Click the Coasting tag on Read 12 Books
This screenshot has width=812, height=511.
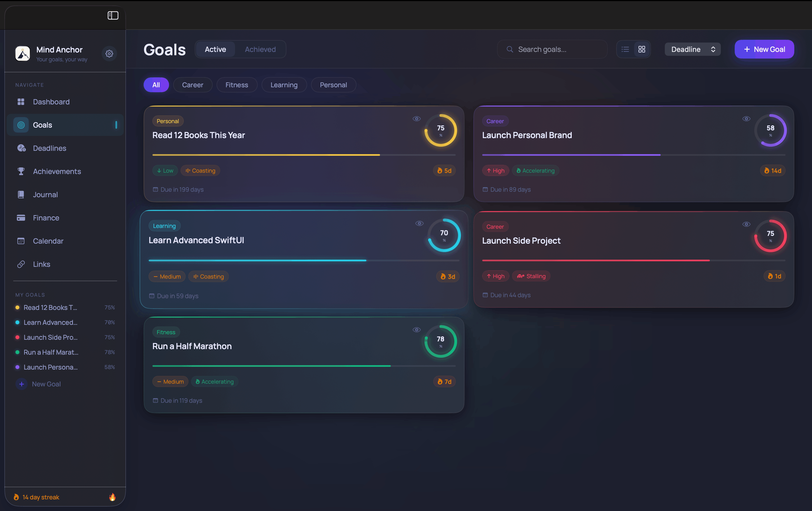[x=200, y=171]
